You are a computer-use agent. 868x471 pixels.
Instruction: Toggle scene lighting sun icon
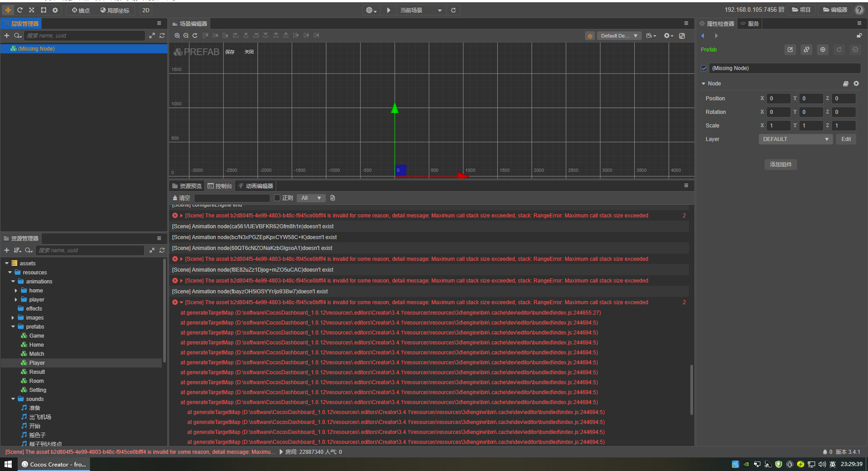pos(590,36)
